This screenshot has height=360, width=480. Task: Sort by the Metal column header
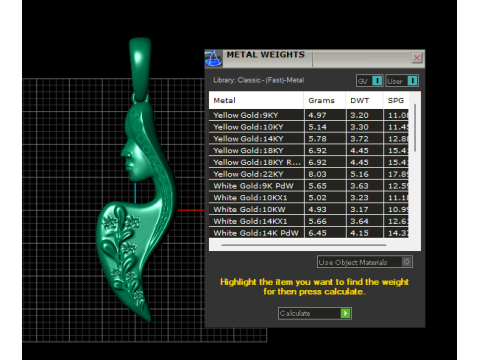(x=256, y=100)
